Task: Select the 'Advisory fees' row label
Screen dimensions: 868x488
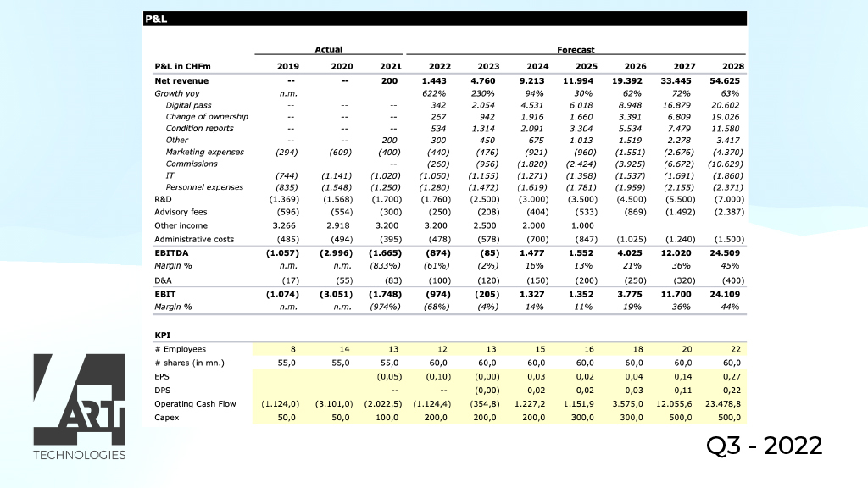Action: [x=181, y=212]
